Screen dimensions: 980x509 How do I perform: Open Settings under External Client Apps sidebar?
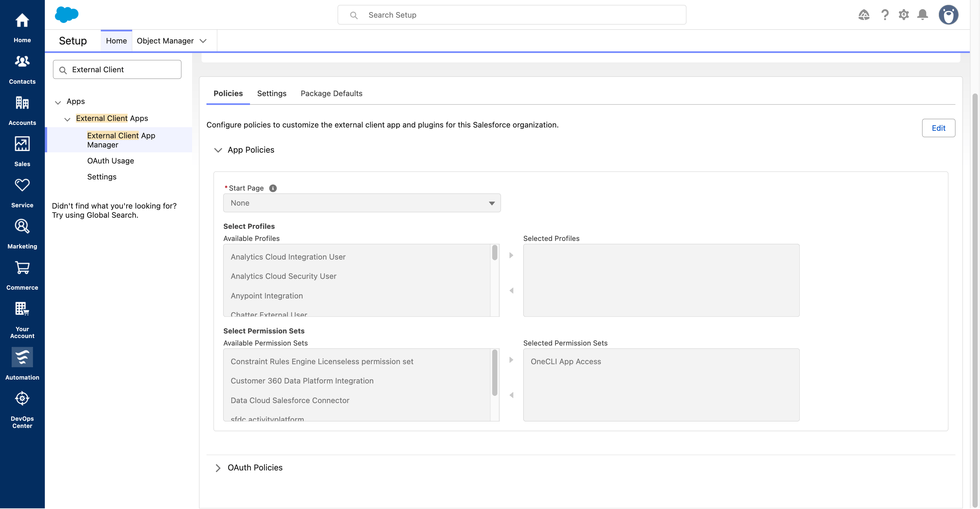tap(101, 177)
